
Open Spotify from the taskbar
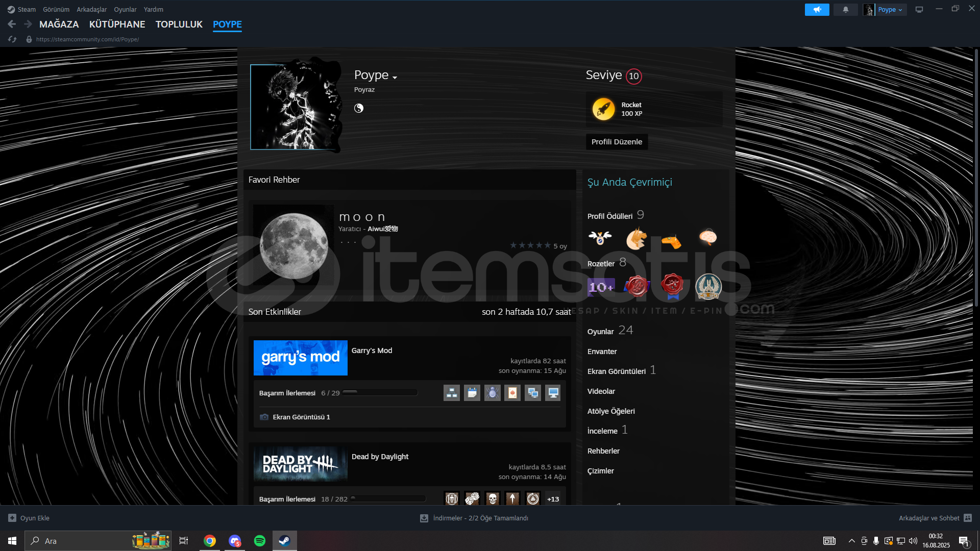pos(259,541)
